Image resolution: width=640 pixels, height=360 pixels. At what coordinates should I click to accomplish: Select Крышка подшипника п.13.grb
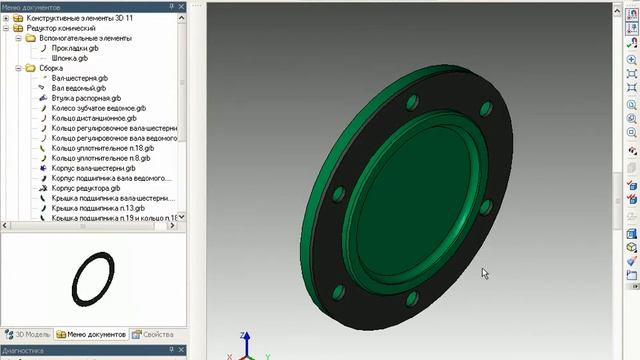(x=98, y=208)
